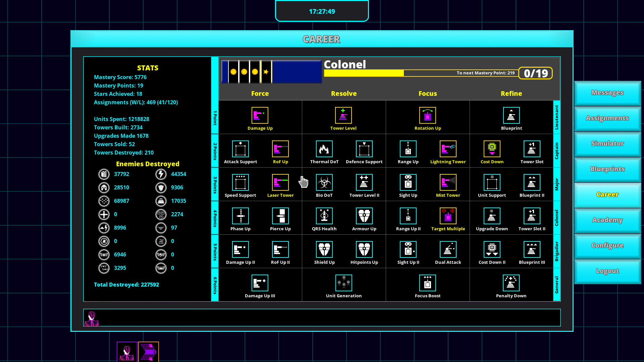Click the Logout button
This screenshot has height=362, width=644.
pos(607,271)
